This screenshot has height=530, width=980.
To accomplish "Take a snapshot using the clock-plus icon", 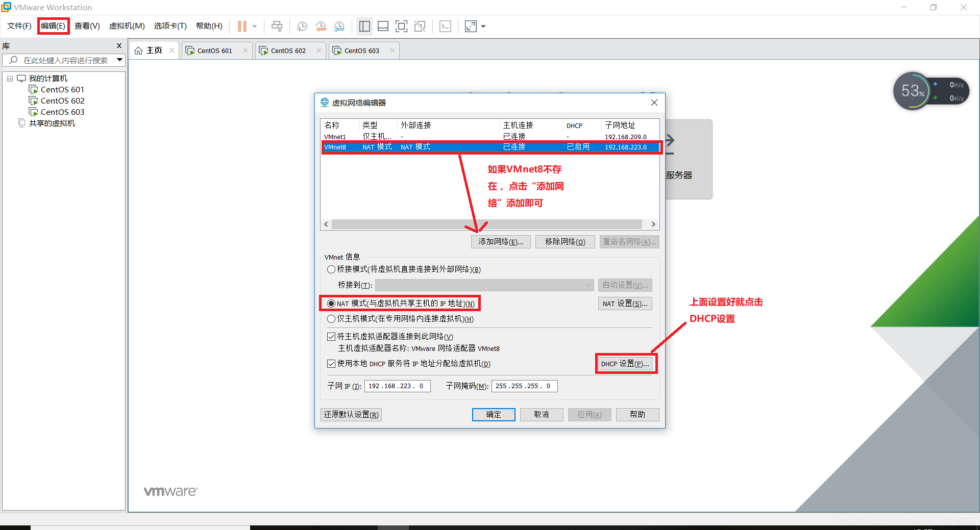I will (302, 26).
